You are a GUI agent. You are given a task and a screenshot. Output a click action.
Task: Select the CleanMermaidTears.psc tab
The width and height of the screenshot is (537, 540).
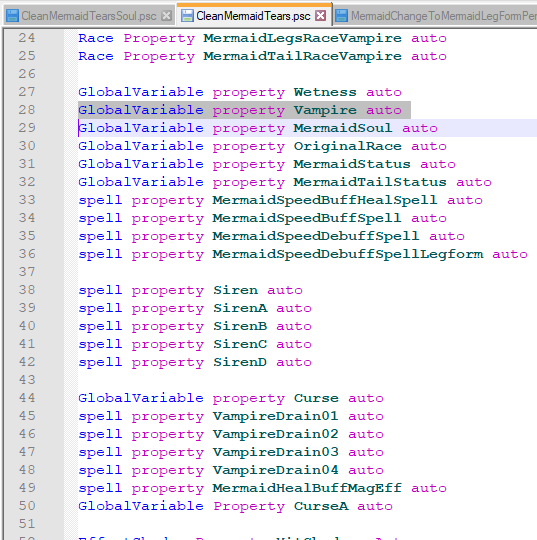253,16
